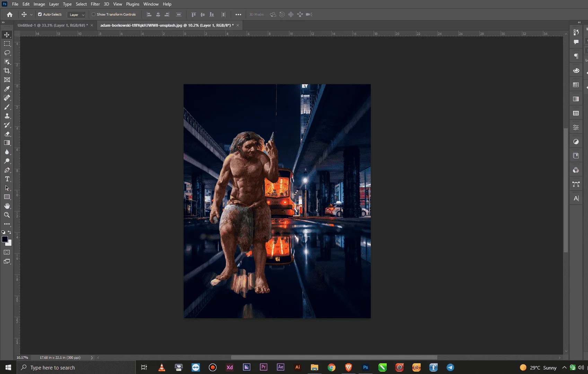Select the Clone Stamp tool
This screenshot has height=374, width=588.
pyautogui.click(x=7, y=116)
